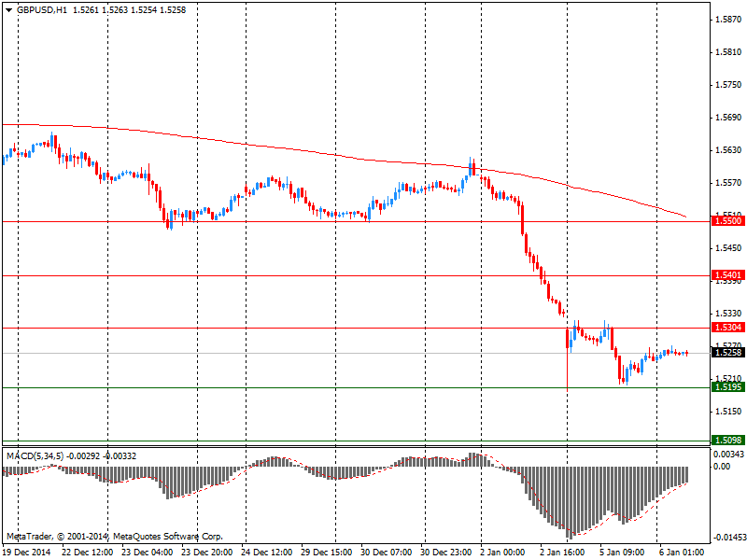Screen dimensions: 747x560
Task: Click the MACD 0.00 zero level value
Action: 722,467
